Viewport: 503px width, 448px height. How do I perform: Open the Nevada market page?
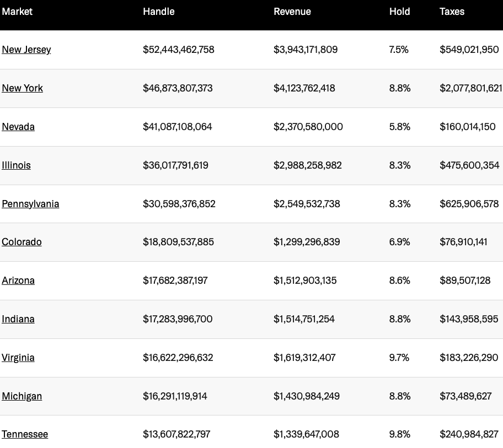[18, 127]
